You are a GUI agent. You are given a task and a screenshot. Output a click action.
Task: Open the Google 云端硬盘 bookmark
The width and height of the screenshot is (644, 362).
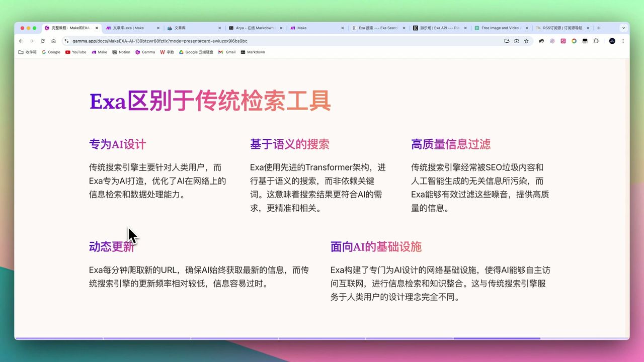coord(196,52)
